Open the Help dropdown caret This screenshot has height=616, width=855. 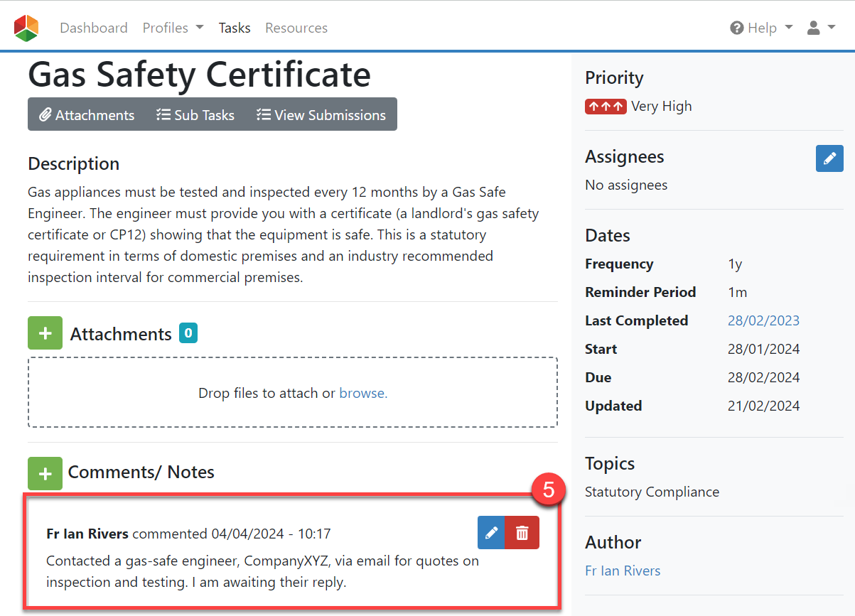(788, 28)
